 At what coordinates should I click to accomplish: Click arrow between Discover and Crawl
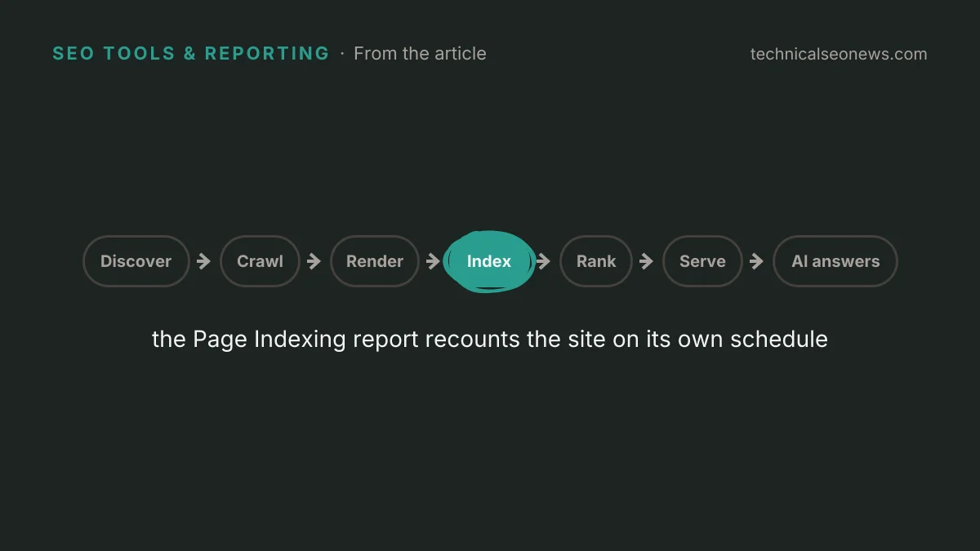pyautogui.click(x=204, y=261)
